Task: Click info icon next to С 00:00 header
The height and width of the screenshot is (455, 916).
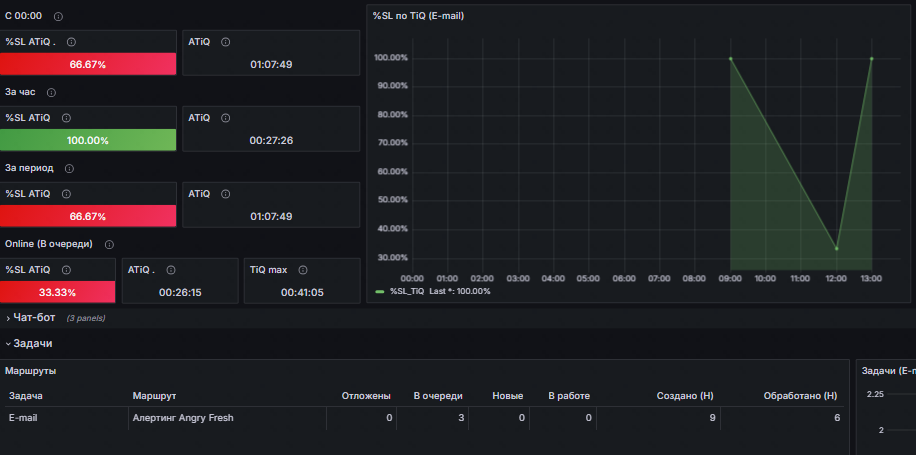Action: point(58,17)
